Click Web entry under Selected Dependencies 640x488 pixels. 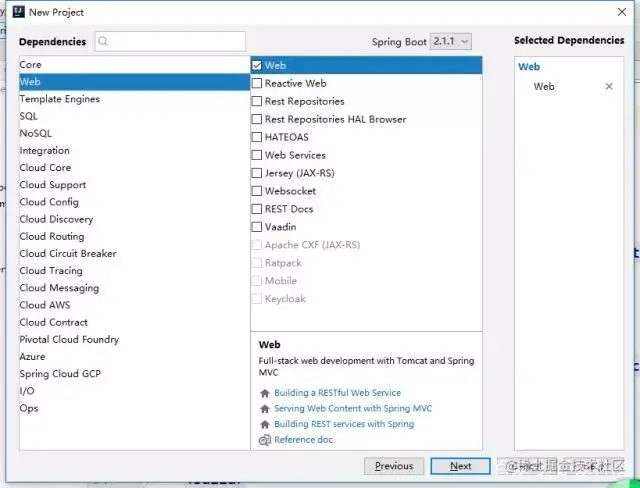pos(544,86)
